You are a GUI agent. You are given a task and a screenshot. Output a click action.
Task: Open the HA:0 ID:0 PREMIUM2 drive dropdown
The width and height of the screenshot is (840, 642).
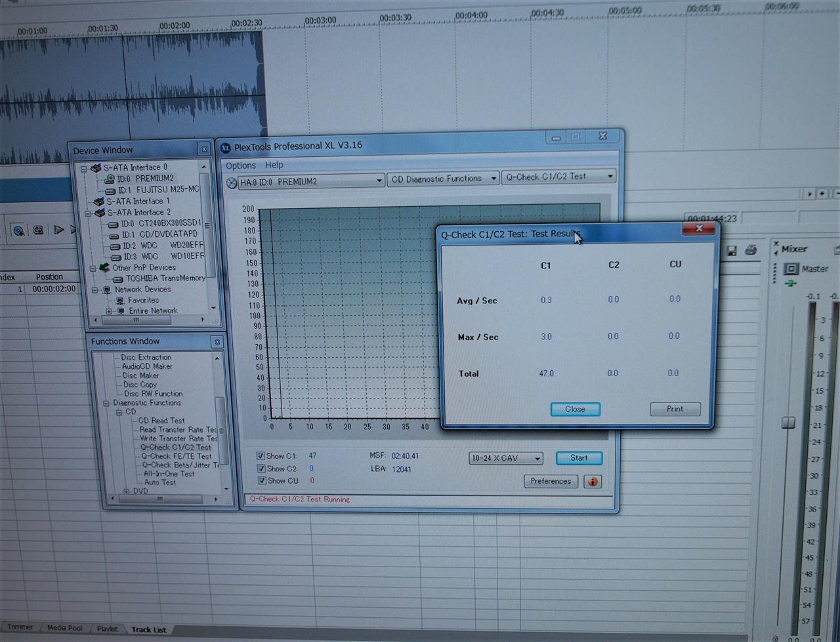(379, 181)
